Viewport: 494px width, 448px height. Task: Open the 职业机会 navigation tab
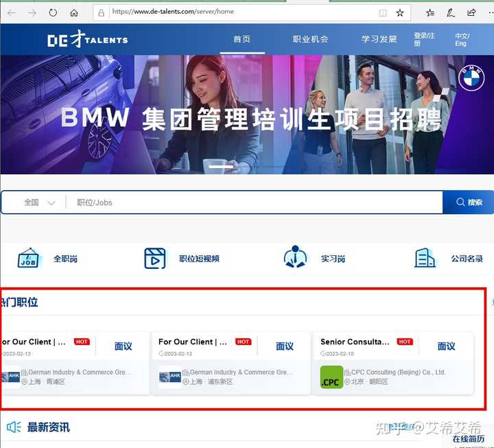point(311,39)
